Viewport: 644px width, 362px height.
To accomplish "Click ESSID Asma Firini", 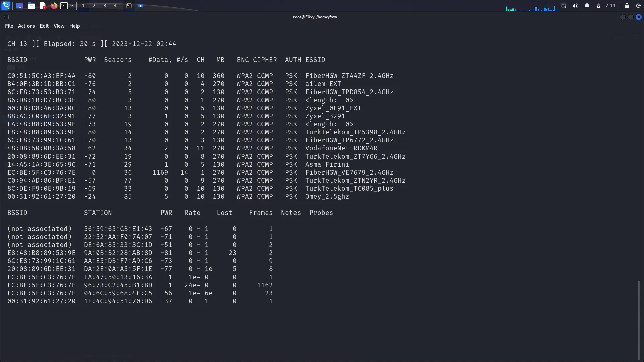I will pyautogui.click(x=327, y=165).
